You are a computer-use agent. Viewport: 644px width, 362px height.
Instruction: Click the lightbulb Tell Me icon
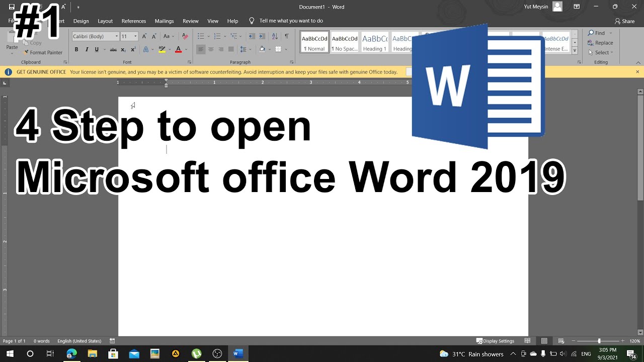tap(252, 21)
